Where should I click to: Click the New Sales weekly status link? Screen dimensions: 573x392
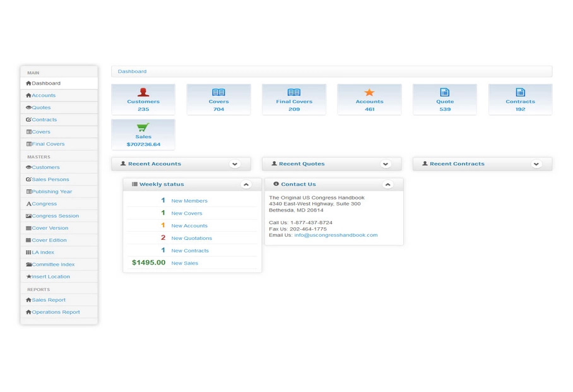pyautogui.click(x=184, y=263)
